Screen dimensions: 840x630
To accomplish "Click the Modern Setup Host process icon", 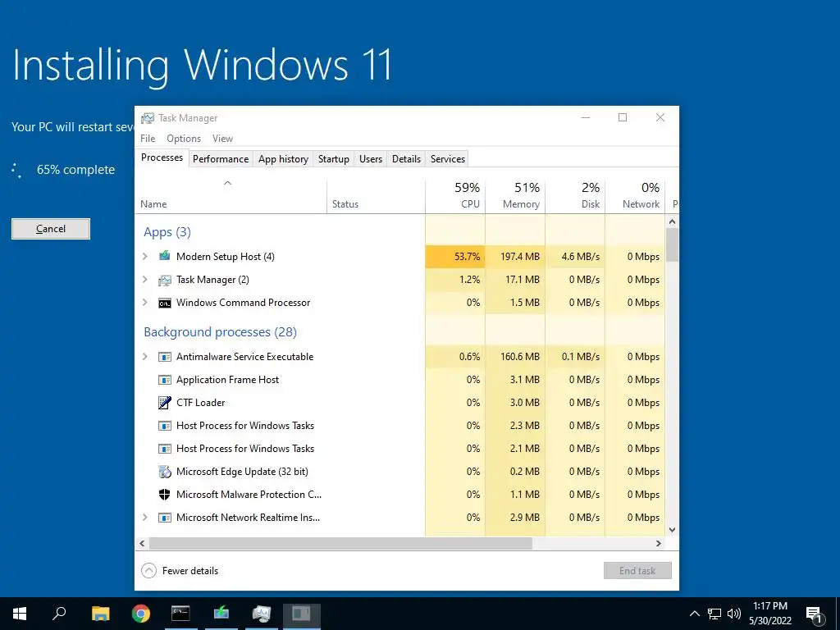I will click(164, 256).
